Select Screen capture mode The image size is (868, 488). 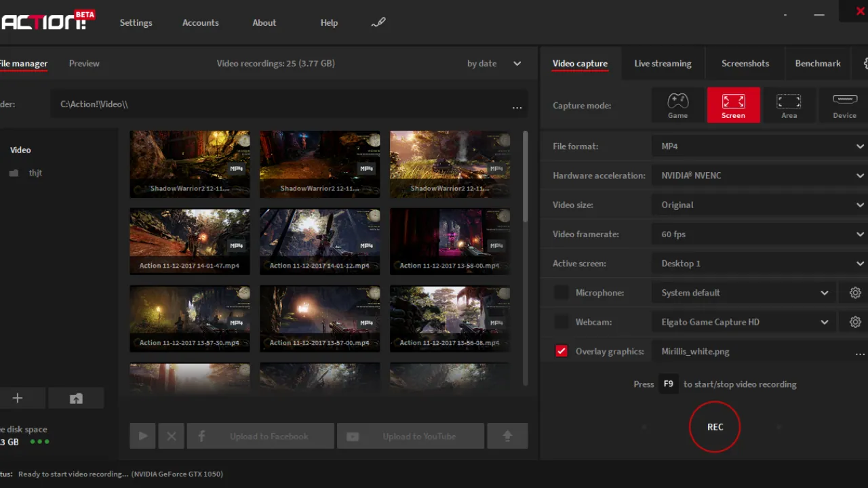point(733,105)
